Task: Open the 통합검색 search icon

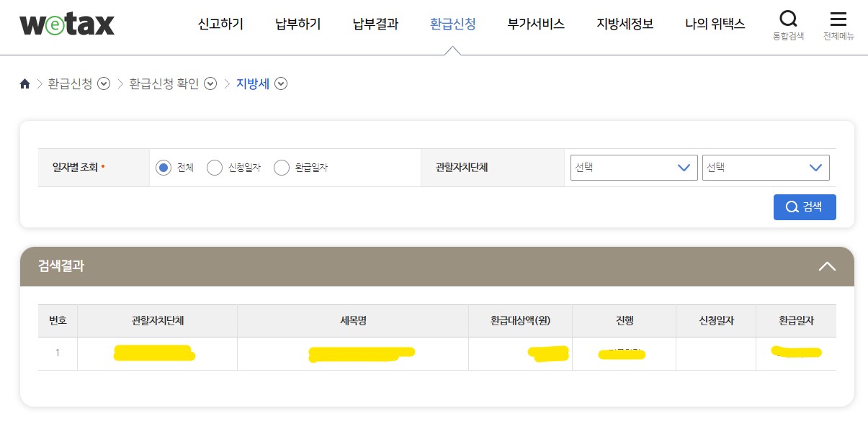Action: tap(788, 19)
